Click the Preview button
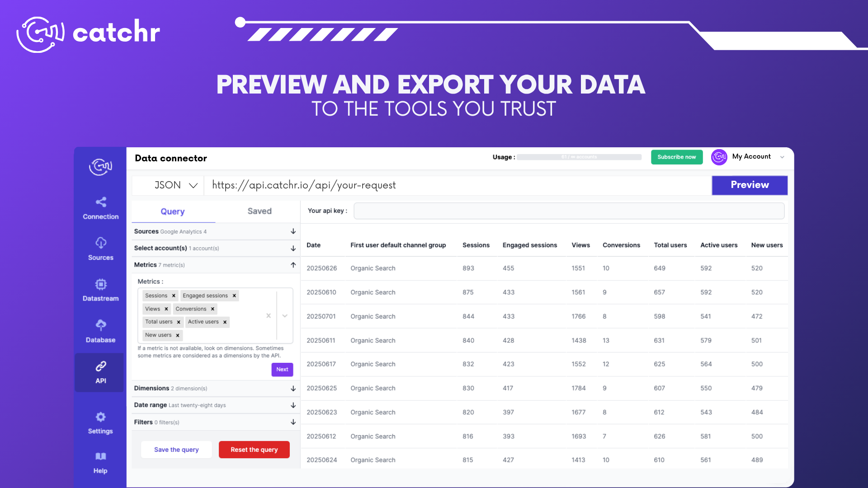 [x=750, y=185]
